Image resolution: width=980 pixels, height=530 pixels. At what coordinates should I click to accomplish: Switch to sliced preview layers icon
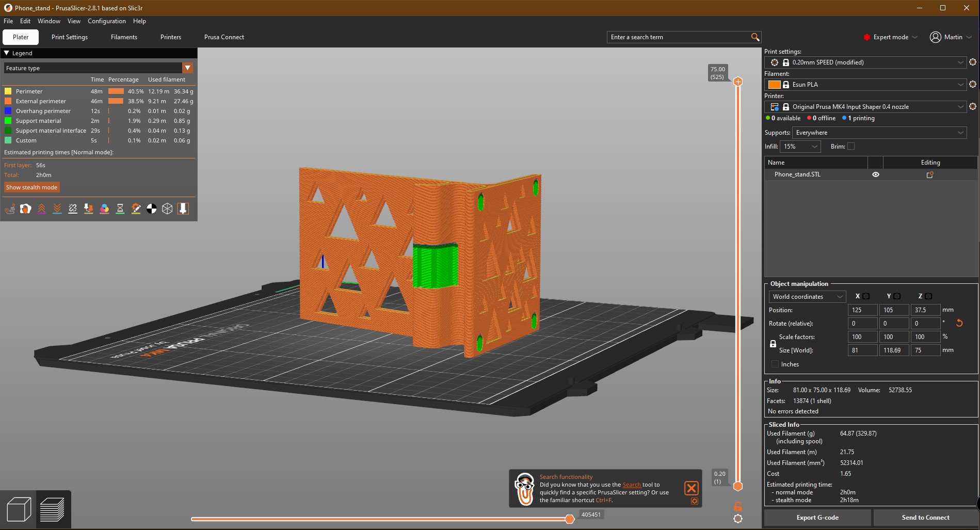coord(52,509)
